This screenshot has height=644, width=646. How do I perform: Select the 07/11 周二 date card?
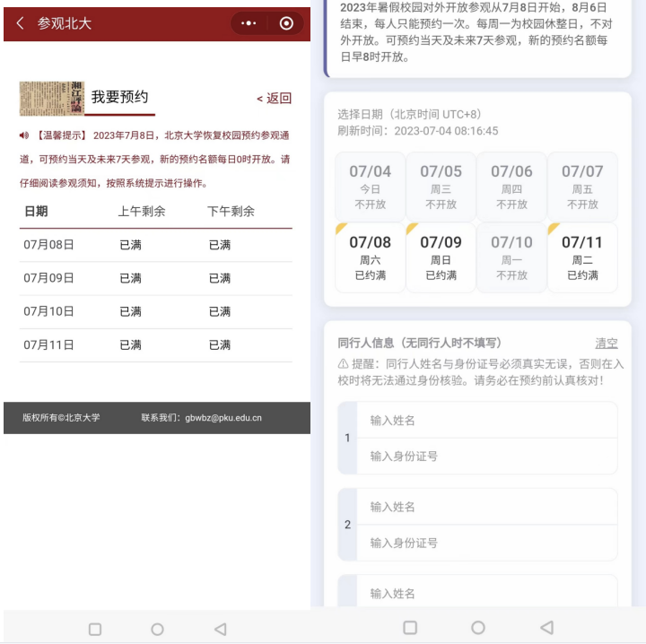pyautogui.click(x=582, y=257)
